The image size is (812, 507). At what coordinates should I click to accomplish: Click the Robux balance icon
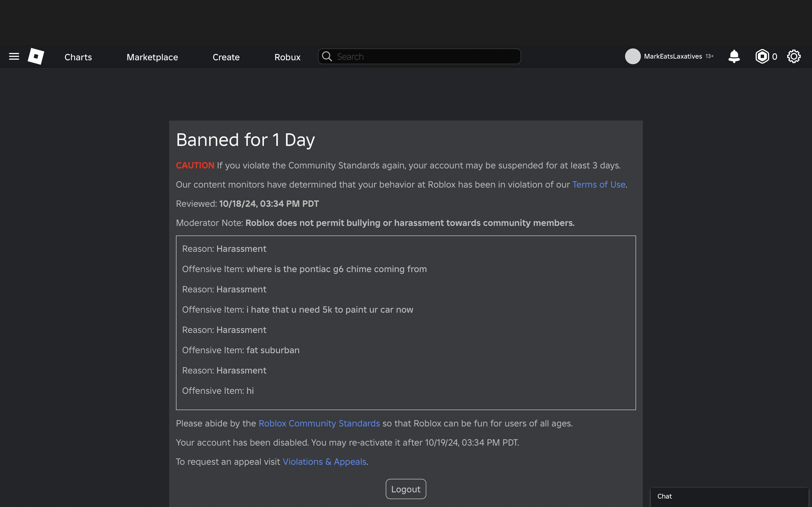762,56
